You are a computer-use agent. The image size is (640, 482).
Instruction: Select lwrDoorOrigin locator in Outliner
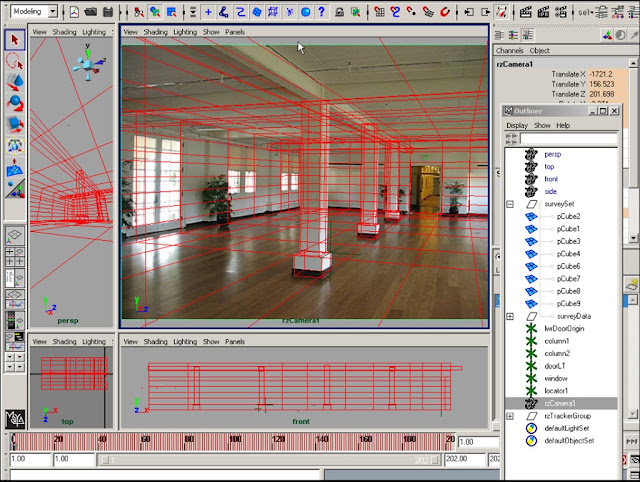tap(564, 329)
